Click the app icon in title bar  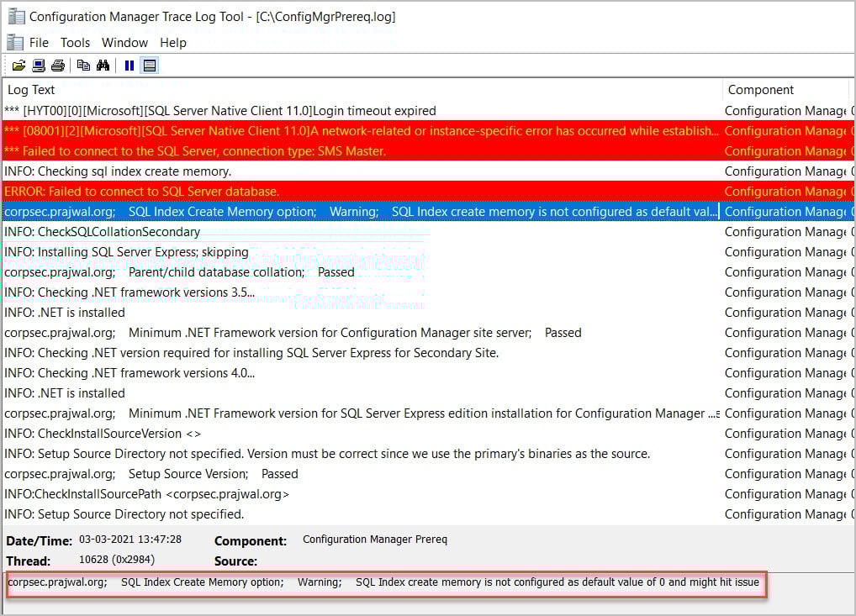coord(16,16)
